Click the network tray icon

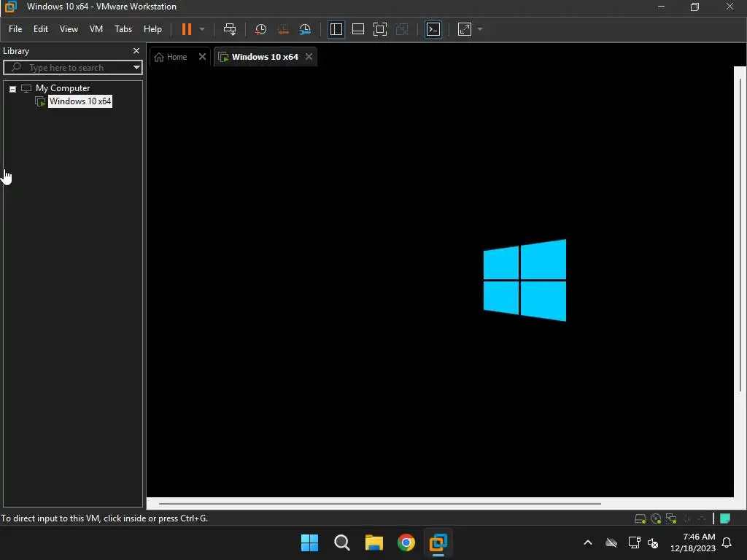click(x=634, y=542)
